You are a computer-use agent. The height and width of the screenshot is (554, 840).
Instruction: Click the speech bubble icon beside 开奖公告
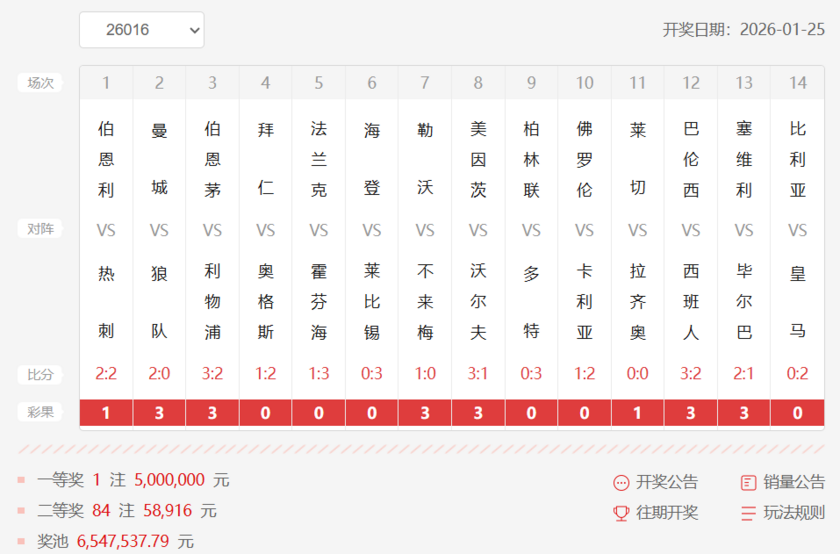click(x=621, y=483)
